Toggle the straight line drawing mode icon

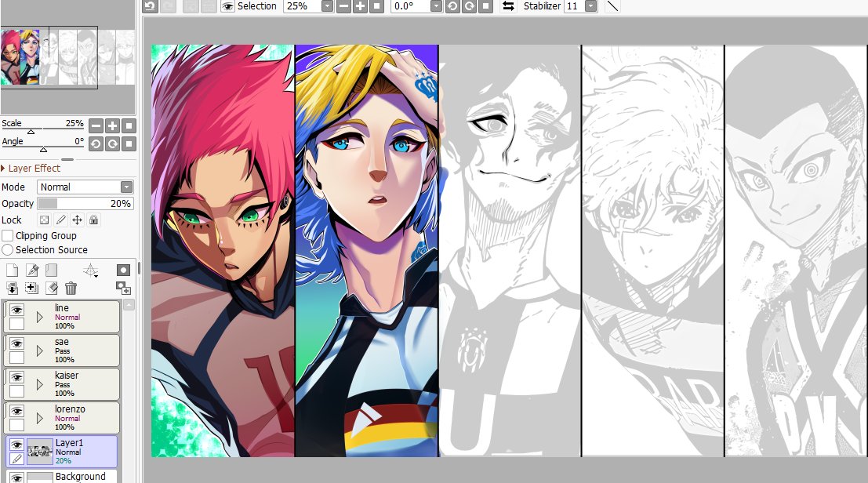point(612,6)
